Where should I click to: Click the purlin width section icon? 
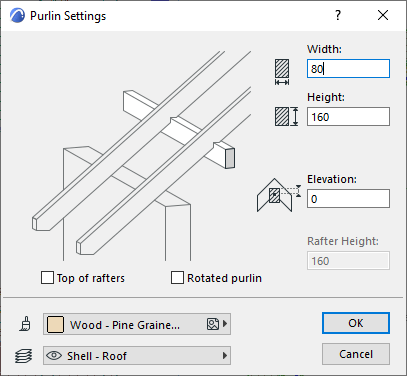point(282,72)
